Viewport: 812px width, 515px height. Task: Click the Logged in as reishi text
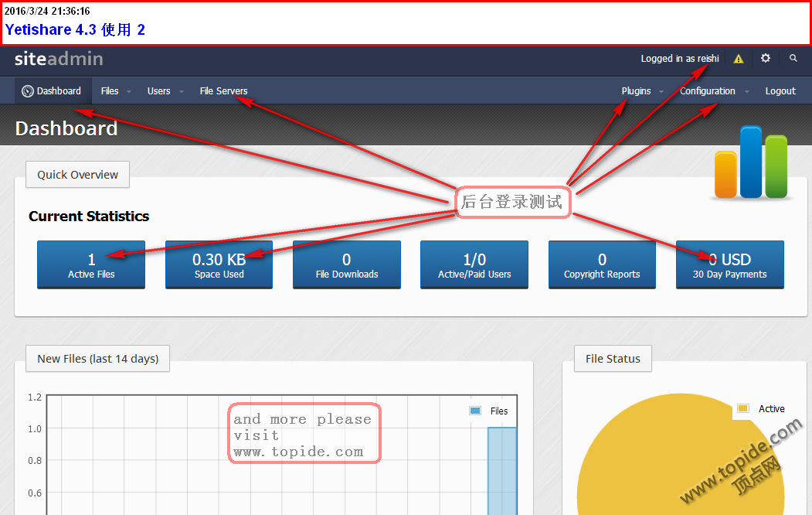[680, 59]
